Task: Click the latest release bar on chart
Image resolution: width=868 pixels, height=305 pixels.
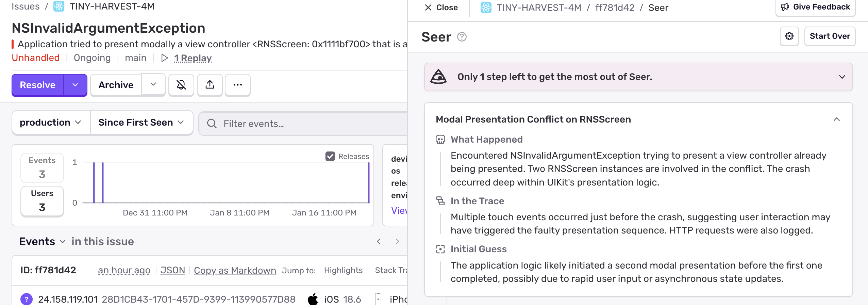Action: [x=368, y=182]
